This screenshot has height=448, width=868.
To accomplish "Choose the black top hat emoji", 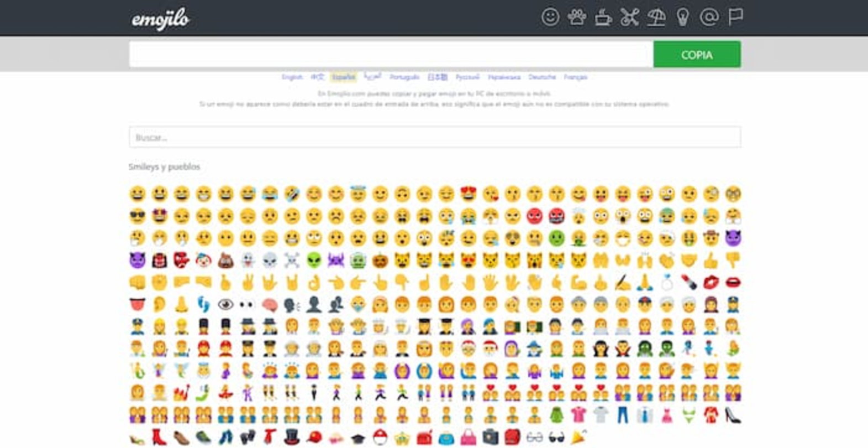I will (292, 437).
